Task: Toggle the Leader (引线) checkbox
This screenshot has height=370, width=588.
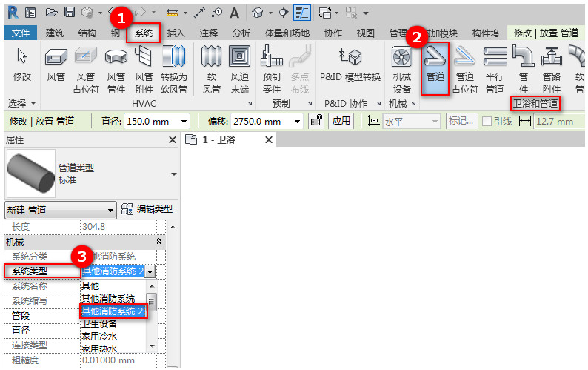Action: click(x=487, y=122)
